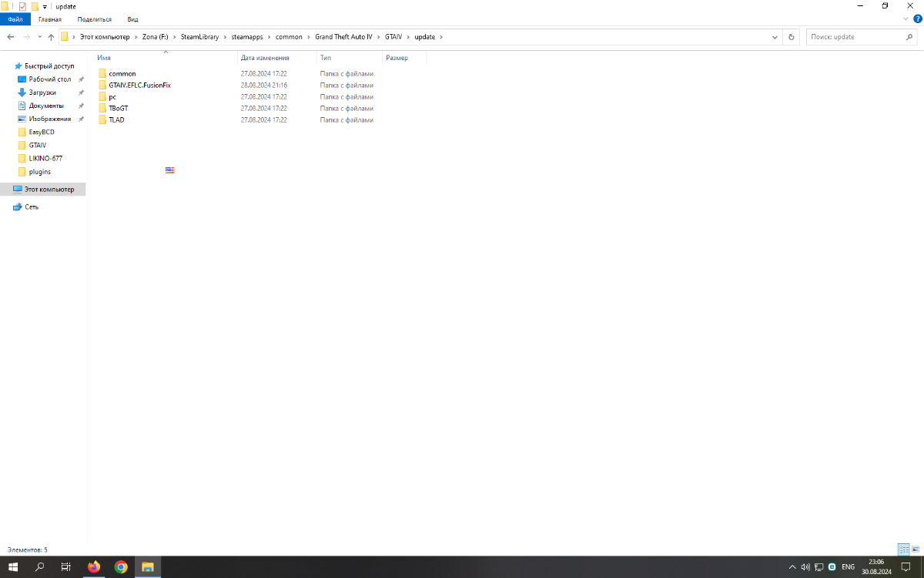The width and height of the screenshot is (924, 578).
Task: Open Task View on the taskbar
Action: coord(66,567)
